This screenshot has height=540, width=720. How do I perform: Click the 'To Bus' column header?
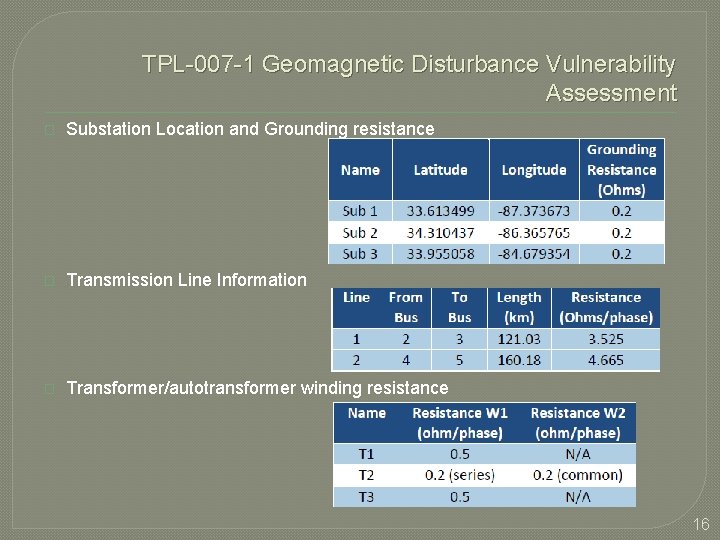tap(460, 308)
